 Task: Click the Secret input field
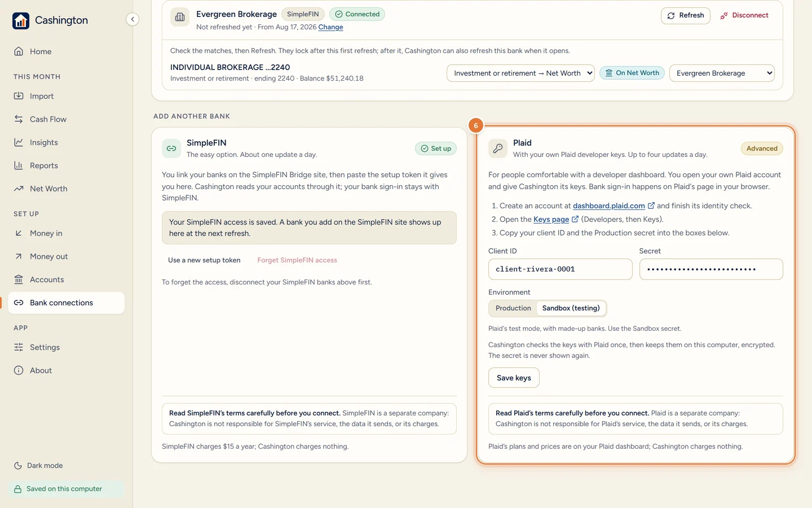pyautogui.click(x=710, y=269)
